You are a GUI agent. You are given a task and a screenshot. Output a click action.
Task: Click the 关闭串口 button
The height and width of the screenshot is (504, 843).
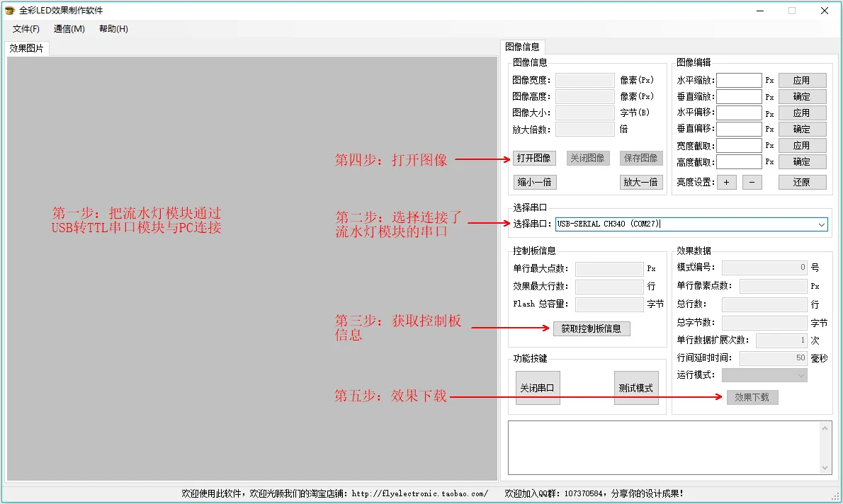click(538, 387)
